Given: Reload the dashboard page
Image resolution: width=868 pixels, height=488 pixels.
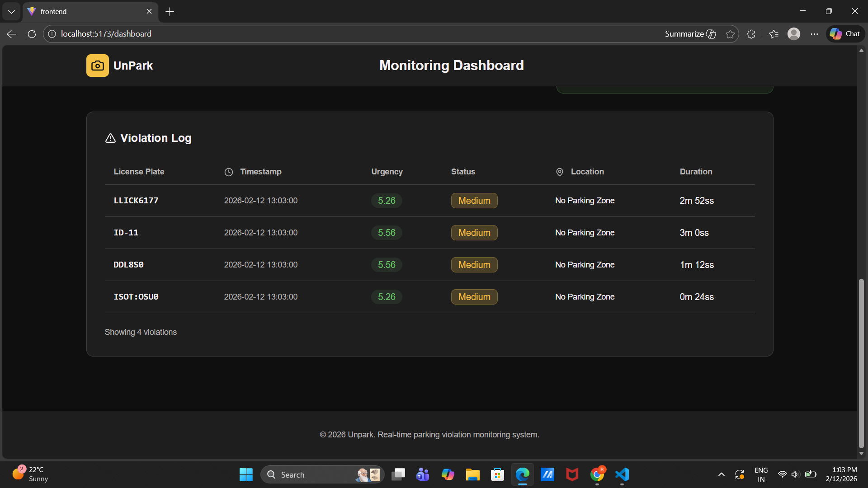Looking at the screenshot, I should click(x=32, y=34).
